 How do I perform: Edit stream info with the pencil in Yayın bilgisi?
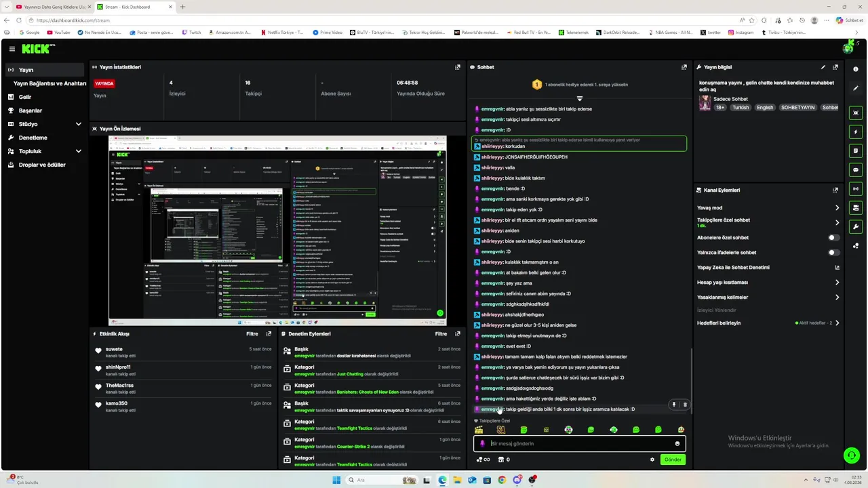[823, 67]
